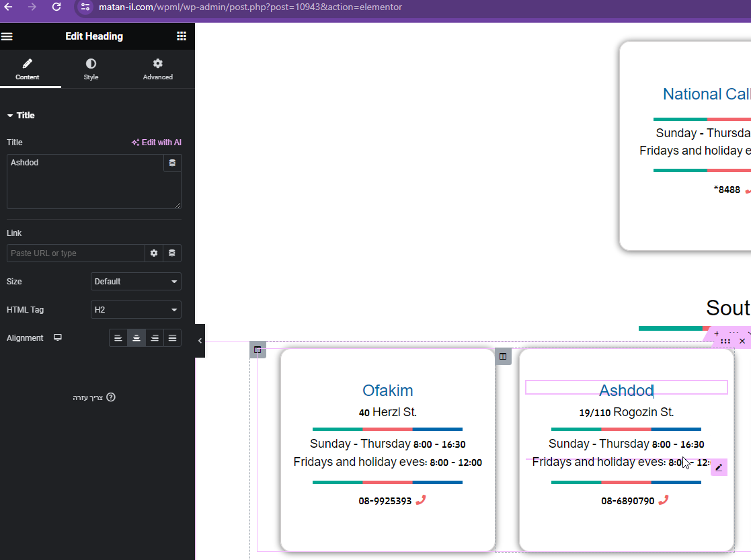751x560 pixels.
Task: Open dynamic tags for Title field
Action: point(172,163)
